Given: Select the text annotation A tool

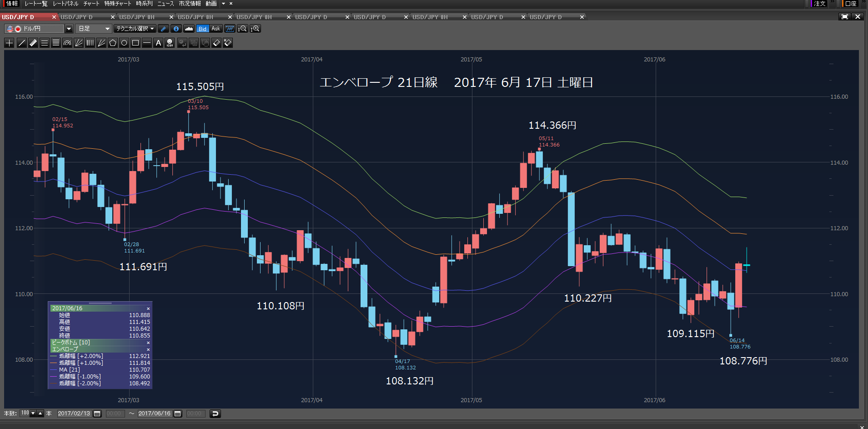Looking at the screenshot, I should coord(158,43).
